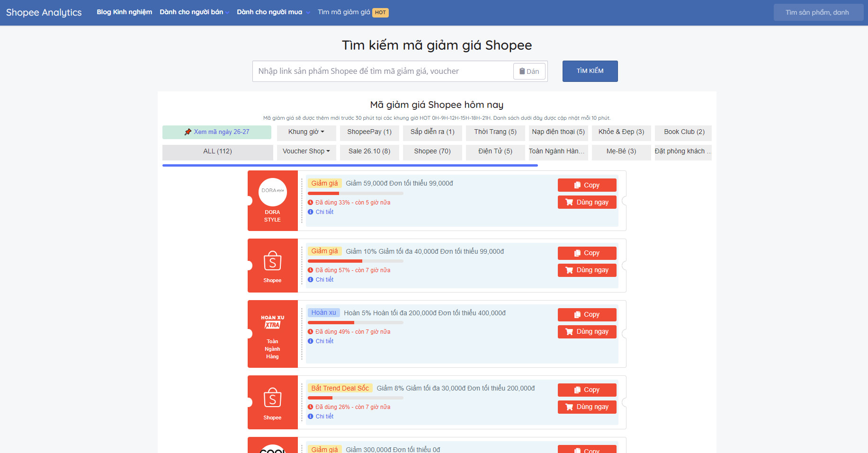Select Book Club (2) tab
This screenshot has width=868, height=453.
tap(684, 132)
